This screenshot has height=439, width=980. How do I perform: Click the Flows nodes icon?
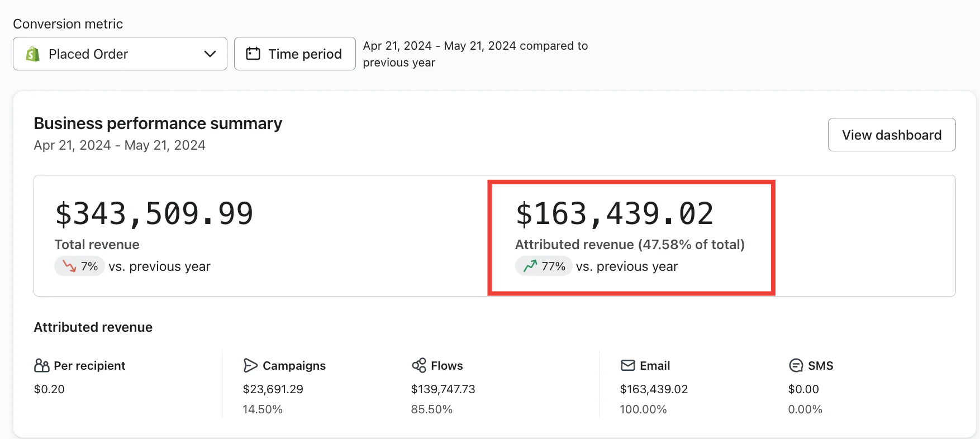(419, 366)
